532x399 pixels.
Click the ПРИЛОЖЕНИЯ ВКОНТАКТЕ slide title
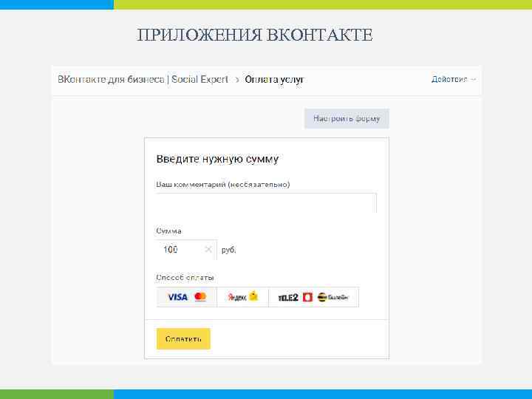click(255, 35)
